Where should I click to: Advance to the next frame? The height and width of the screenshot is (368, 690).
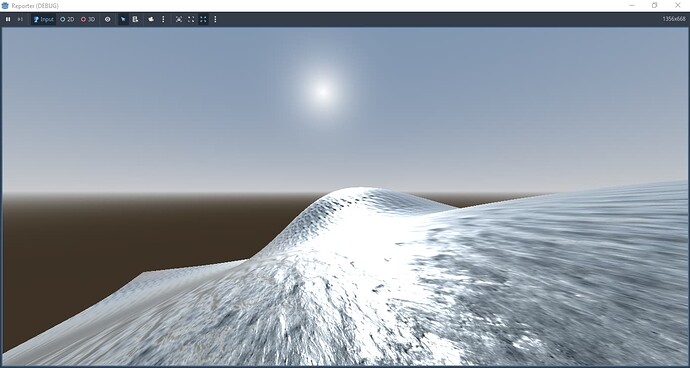coord(20,19)
